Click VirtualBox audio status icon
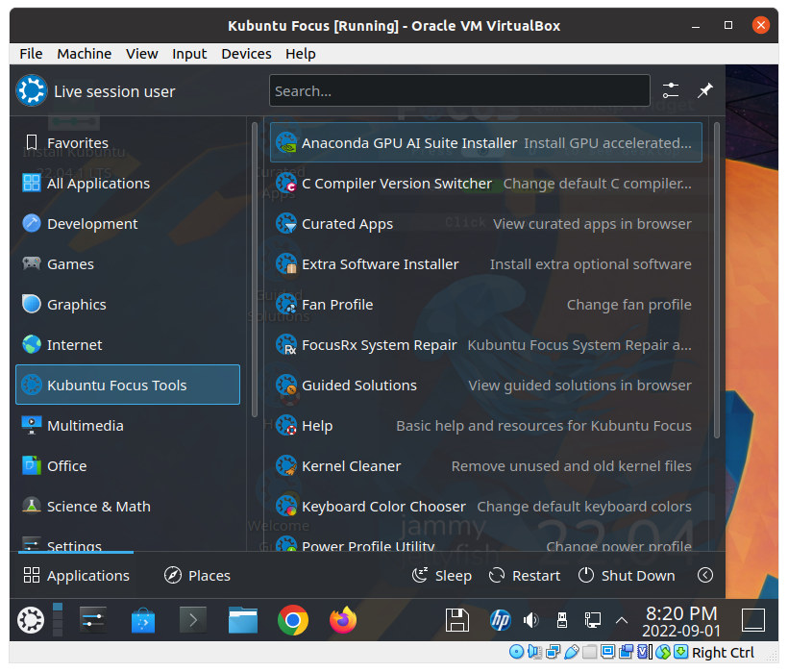Screen dimensions: 788x672 (534, 652)
